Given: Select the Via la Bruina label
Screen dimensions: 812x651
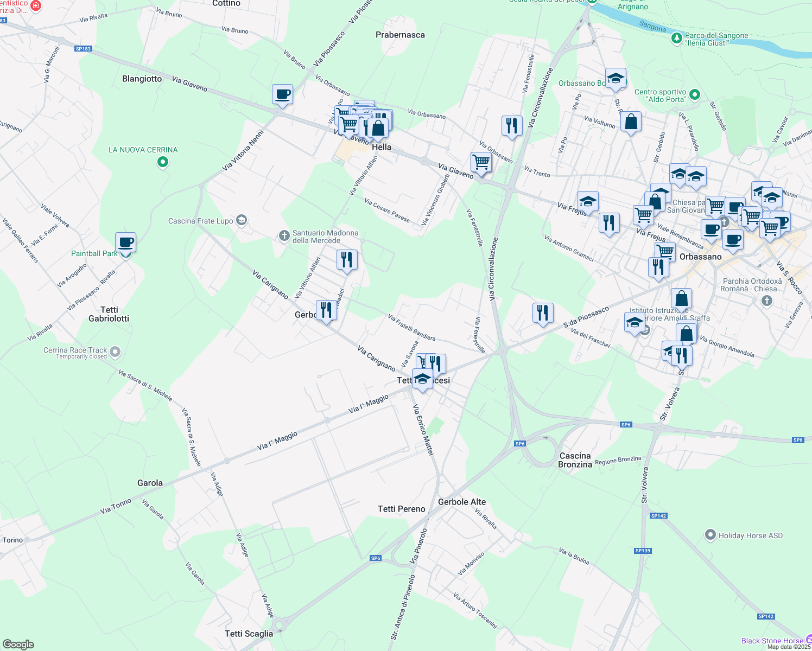Looking at the screenshot, I should pyautogui.click(x=574, y=556).
